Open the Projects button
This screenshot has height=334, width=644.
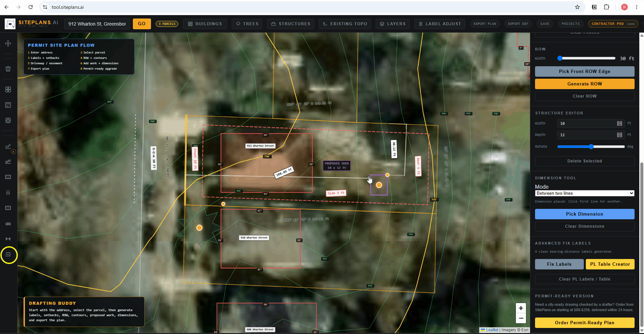pos(571,24)
